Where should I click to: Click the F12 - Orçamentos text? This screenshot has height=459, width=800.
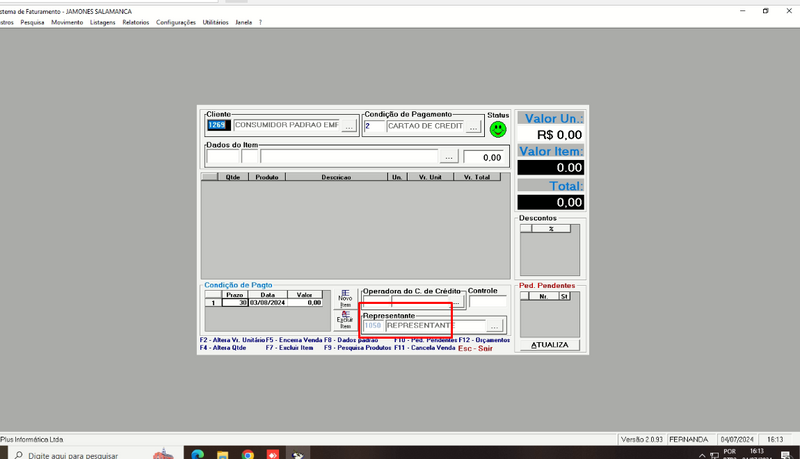tap(484, 340)
